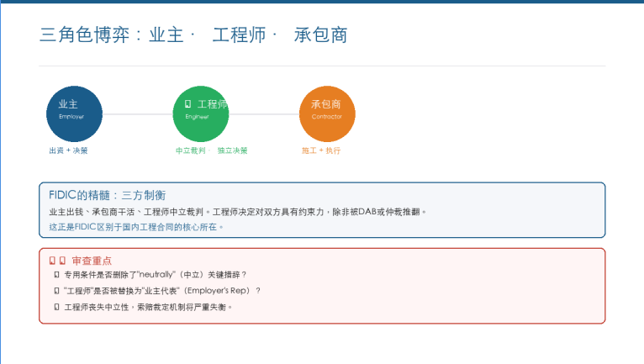Click bullet icon before 专用条件是否删除了
The height and width of the screenshot is (364, 644).
56,274
